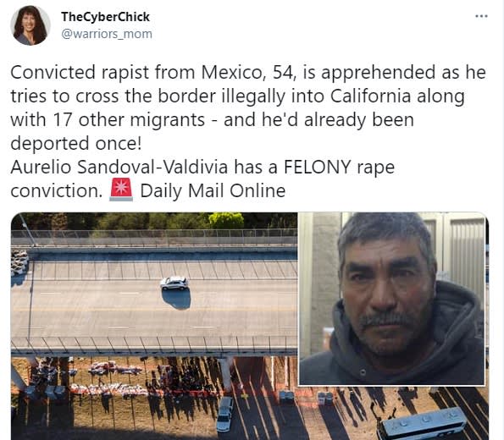
Task: Open the inset mugshot photo of man
Action: click(391, 299)
